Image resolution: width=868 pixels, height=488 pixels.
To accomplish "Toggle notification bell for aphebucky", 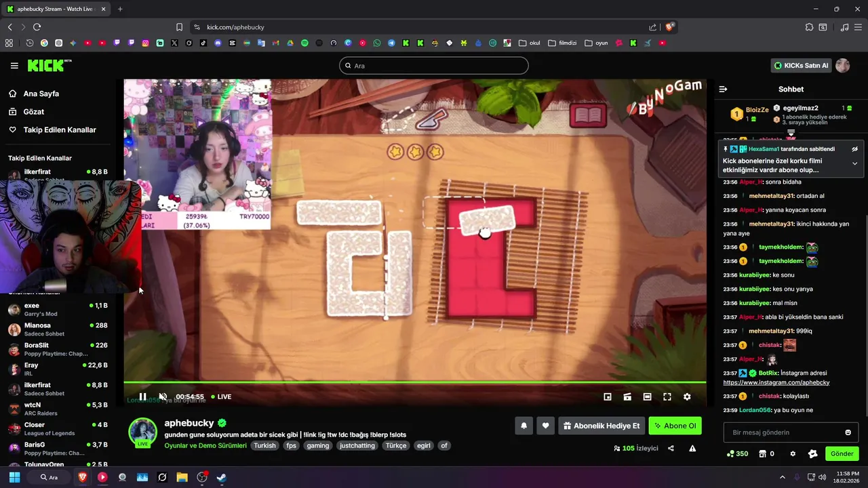I will [x=524, y=426].
